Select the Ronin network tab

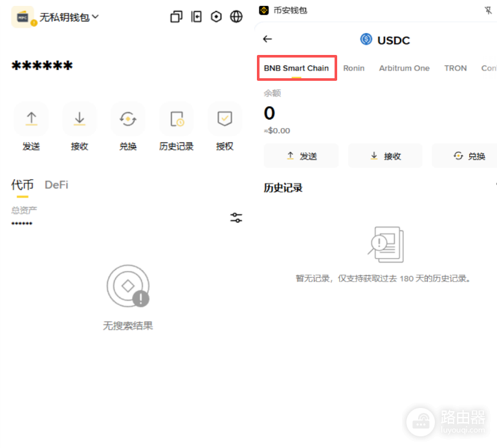tap(354, 68)
